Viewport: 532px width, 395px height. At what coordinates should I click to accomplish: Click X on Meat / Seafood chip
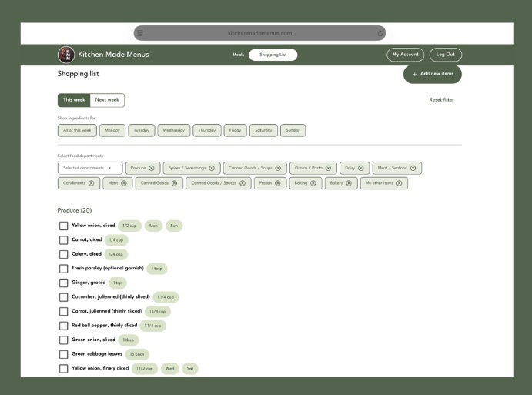413,168
